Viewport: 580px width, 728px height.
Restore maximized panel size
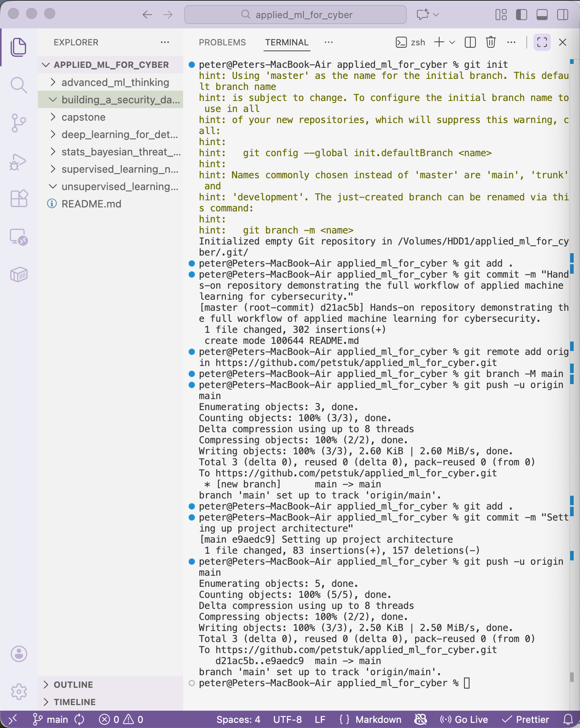[542, 42]
